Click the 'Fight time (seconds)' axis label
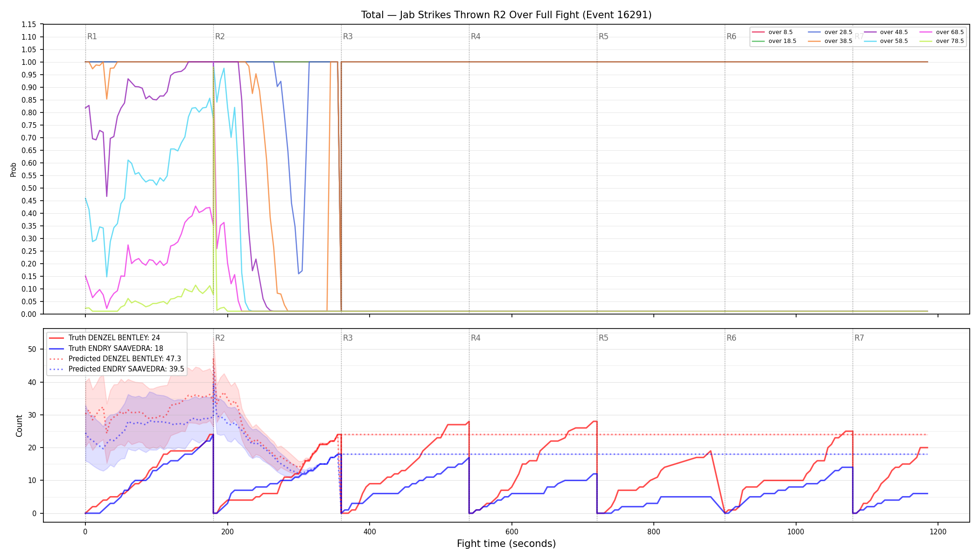 506,544
